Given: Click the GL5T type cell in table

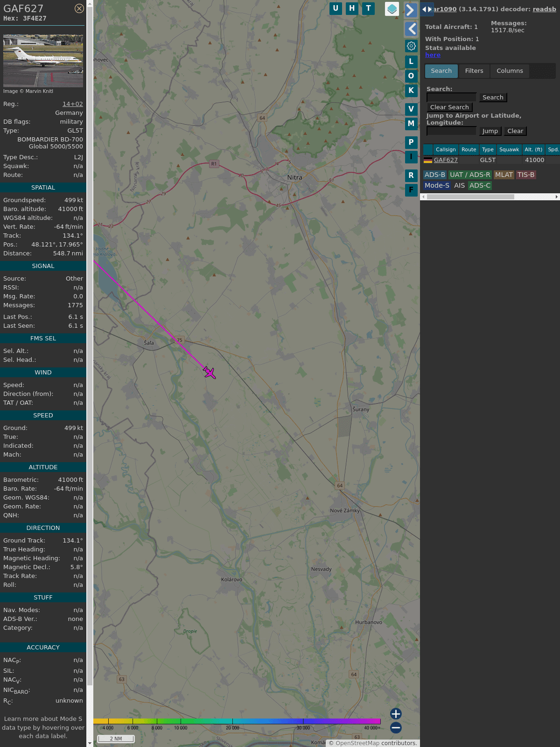Looking at the screenshot, I should tap(488, 160).
